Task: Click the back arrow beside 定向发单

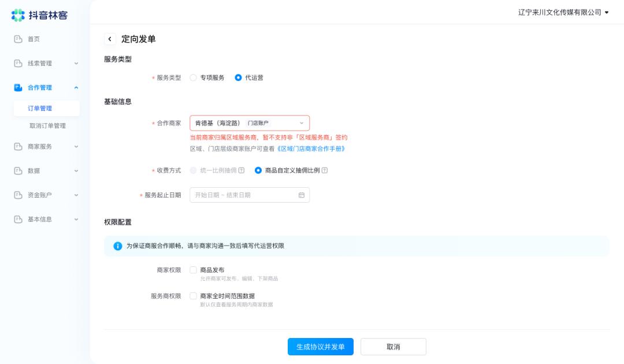Action: [x=110, y=39]
